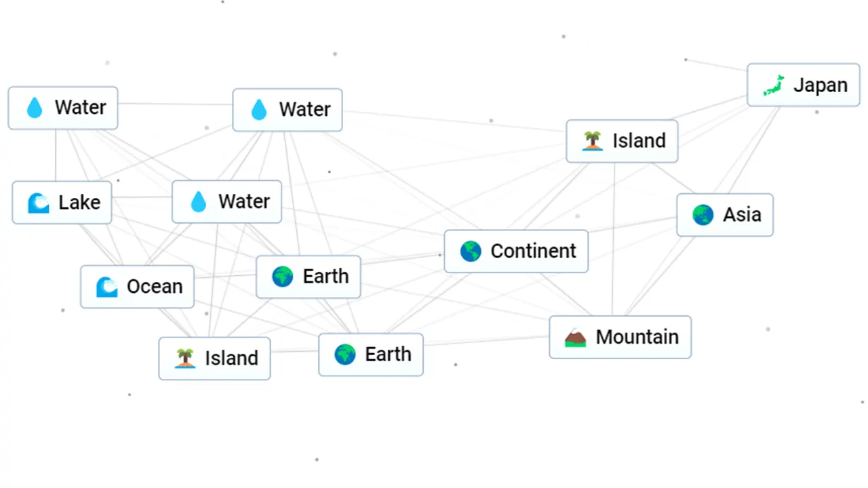The width and height of the screenshot is (868, 488).
Task: Click the Mountain element's mountain icon
Action: tap(576, 338)
